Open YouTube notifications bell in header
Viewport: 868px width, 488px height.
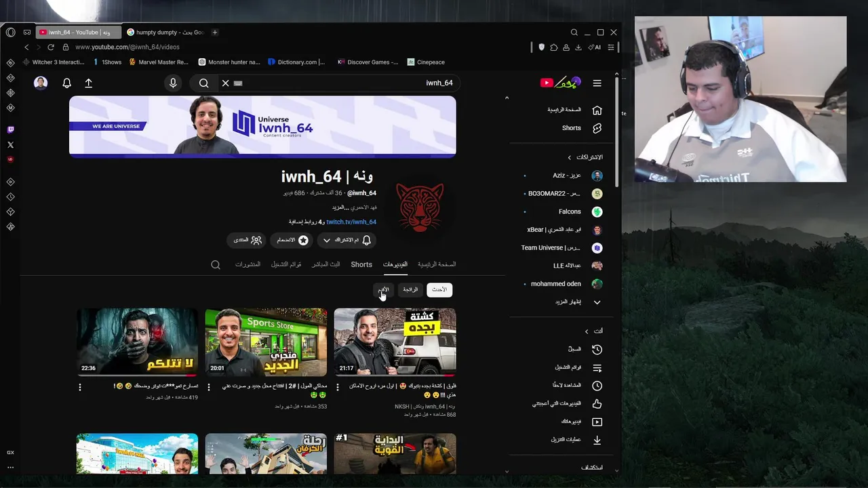66,83
